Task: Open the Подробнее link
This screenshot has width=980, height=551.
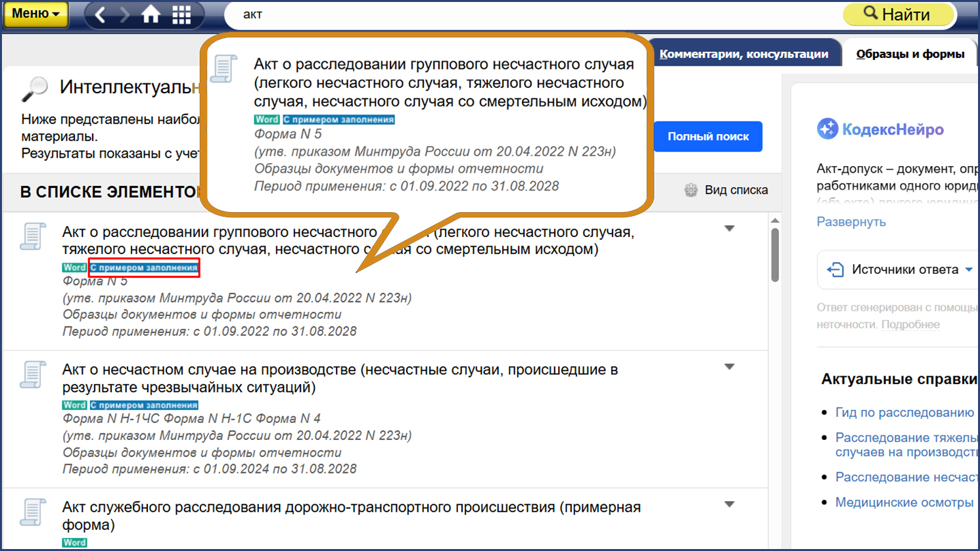Action: coord(910,324)
